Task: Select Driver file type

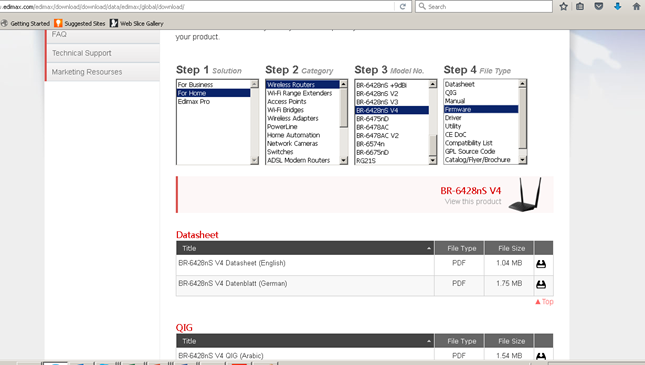Action: [481, 118]
